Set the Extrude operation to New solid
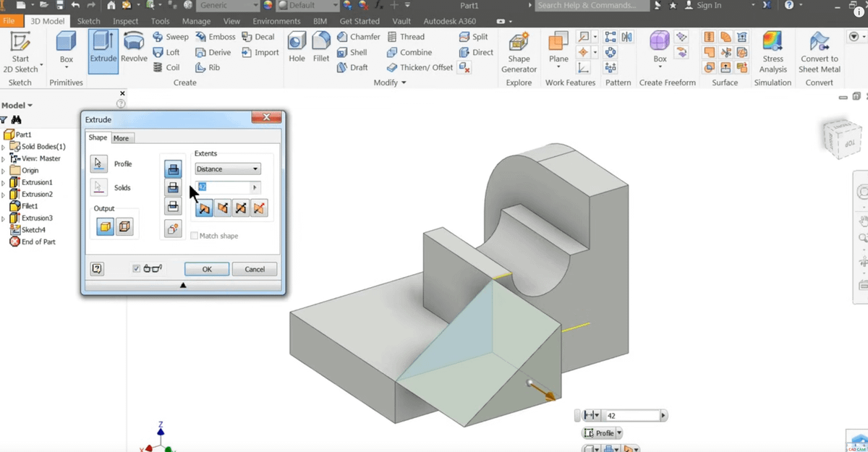 coord(173,229)
